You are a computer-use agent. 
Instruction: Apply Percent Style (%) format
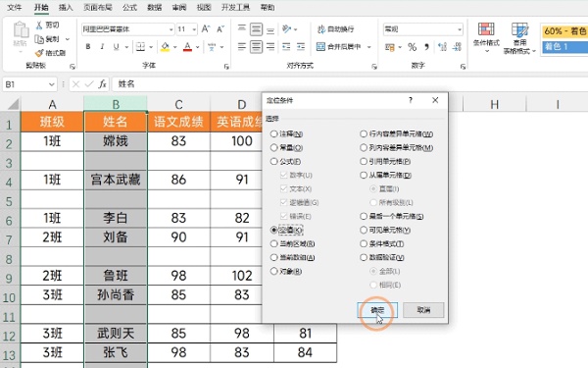point(413,47)
